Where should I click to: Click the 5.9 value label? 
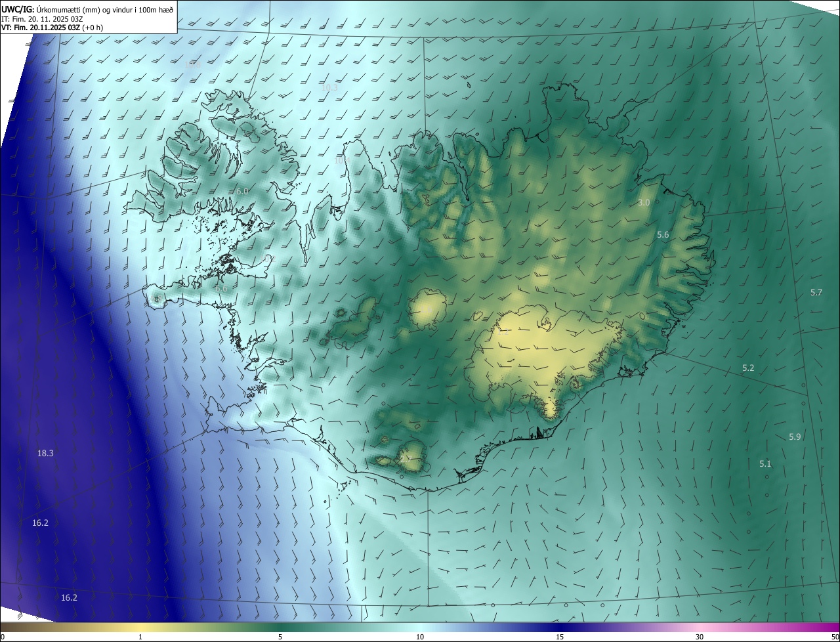pos(795,437)
